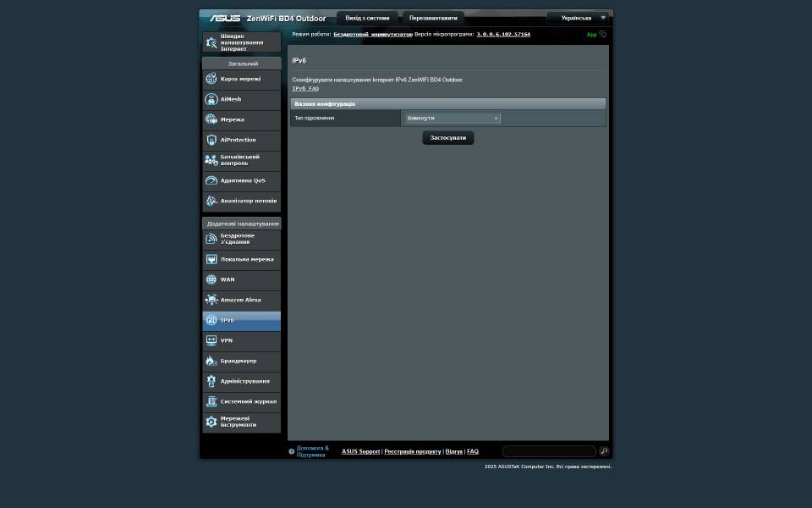This screenshot has width=812, height=508.
Task: Click the Карта мережі network map icon
Action: pyautogui.click(x=211, y=79)
